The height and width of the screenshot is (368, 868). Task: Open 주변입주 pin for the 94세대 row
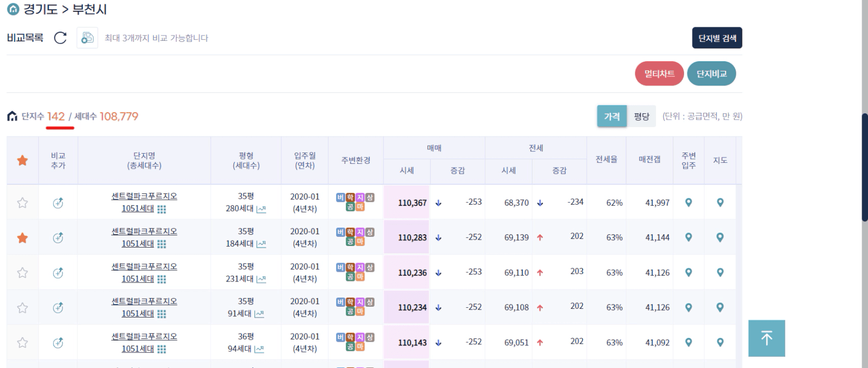[x=688, y=342]
